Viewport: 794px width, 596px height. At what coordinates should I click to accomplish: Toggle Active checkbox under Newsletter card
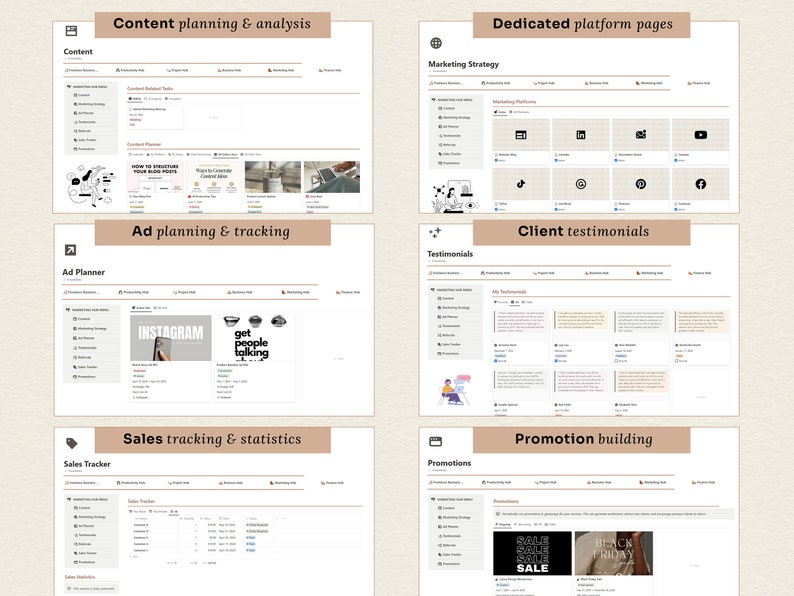pyautogui.click(x=616, y=160)
